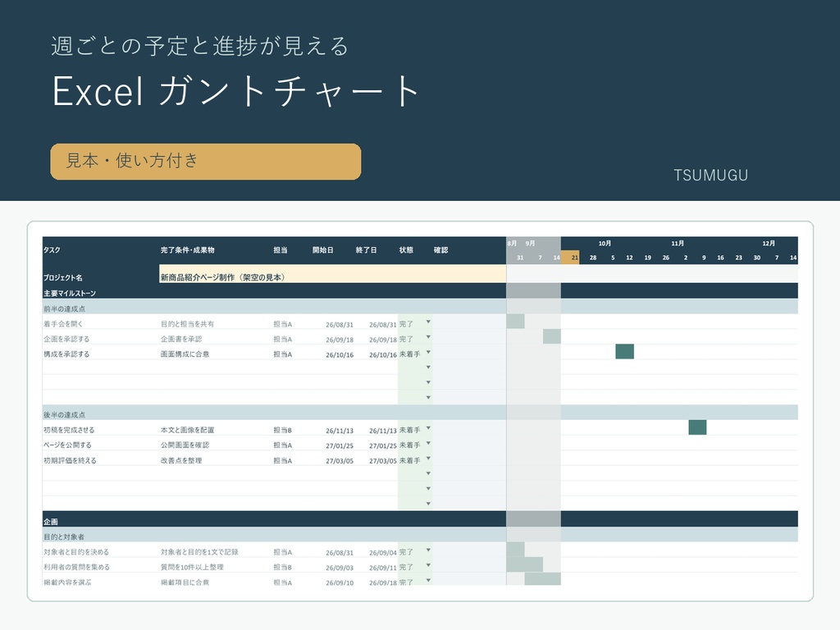Click the end date 27/03/05 for 初期評価を終える
840x630 pixels.
(x=383, y=461)
